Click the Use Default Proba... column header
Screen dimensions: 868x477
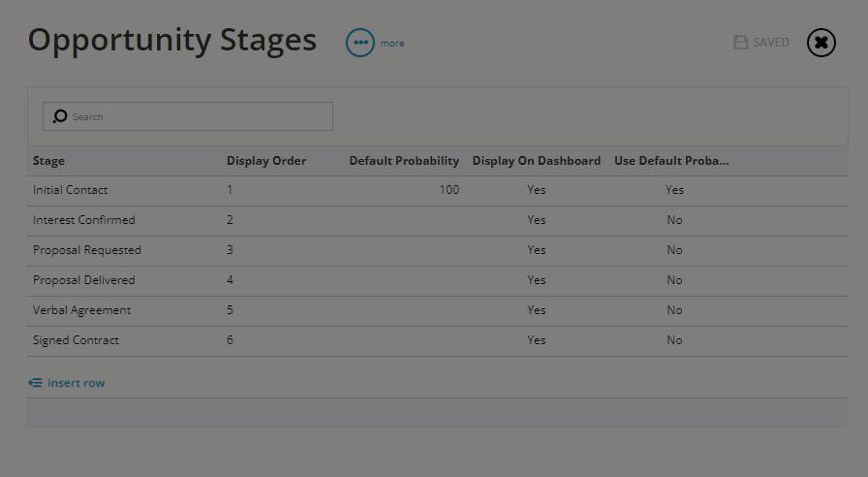(671, 161)
